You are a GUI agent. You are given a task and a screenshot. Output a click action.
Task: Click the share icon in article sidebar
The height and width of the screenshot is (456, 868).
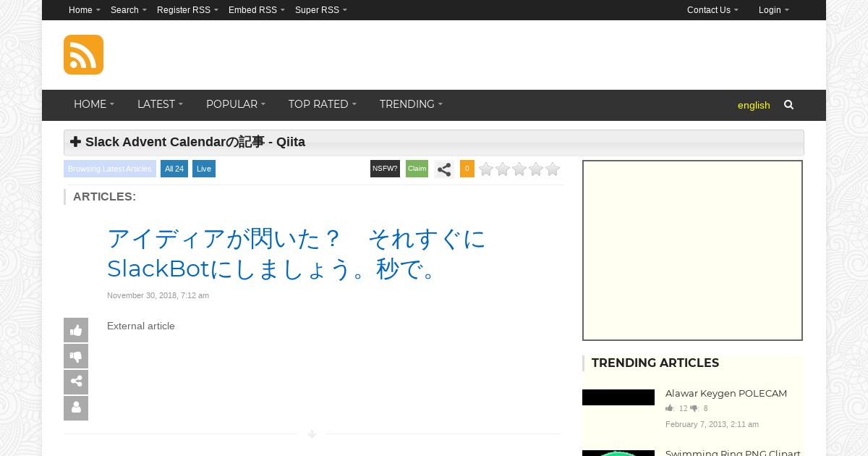pyautogui.click(x=76, y=382)
